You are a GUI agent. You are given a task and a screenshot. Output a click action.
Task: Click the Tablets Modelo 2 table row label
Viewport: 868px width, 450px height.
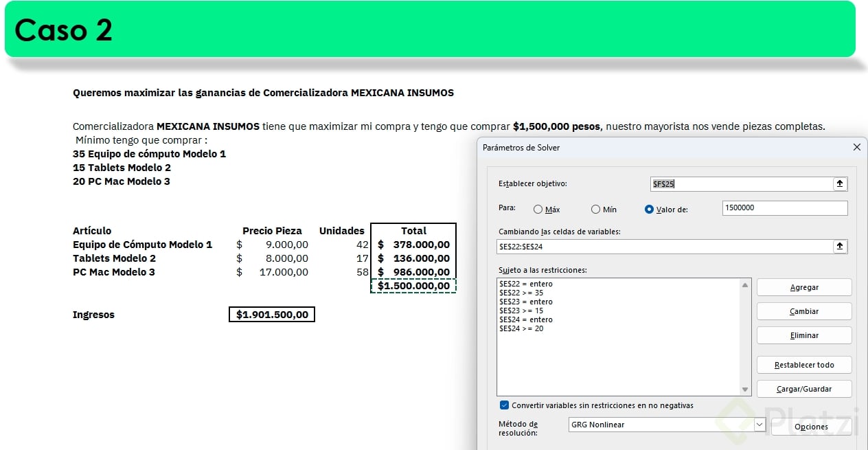click(x=114, y=258)
